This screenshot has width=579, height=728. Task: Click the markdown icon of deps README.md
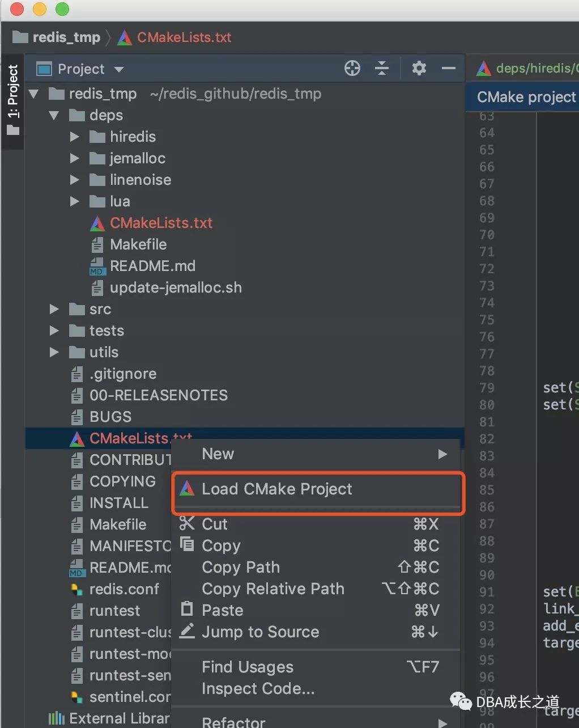click(x=97, y=266)
